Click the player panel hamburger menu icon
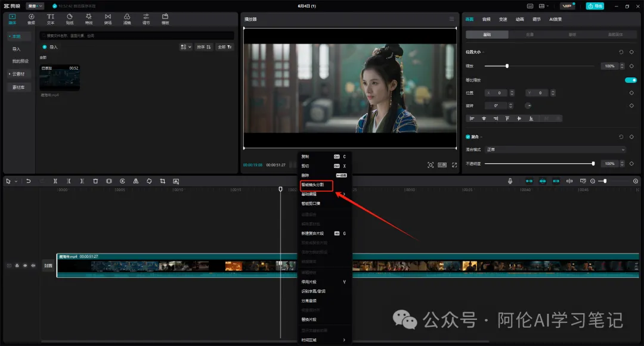The height and width of the screenshot is (346, 644). (452, 19)
